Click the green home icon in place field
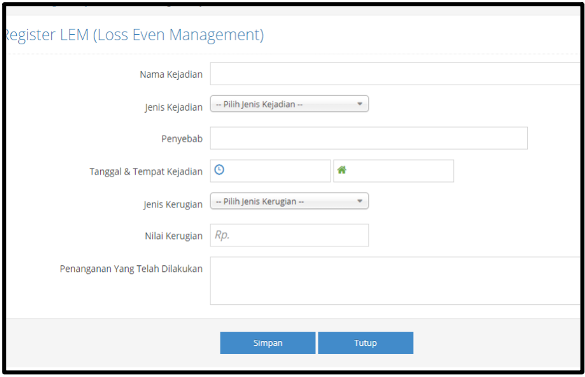 [x=342, y=170]
